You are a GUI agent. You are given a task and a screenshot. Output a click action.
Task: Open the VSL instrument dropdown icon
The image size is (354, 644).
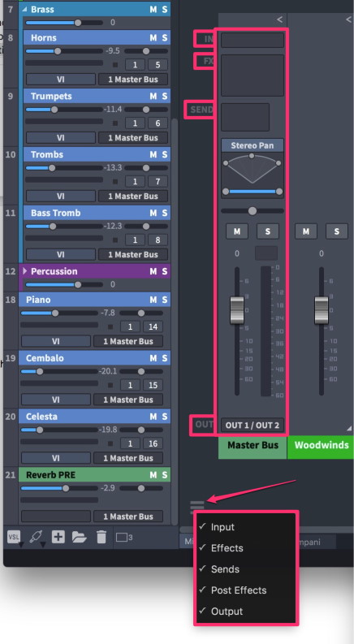15,538
